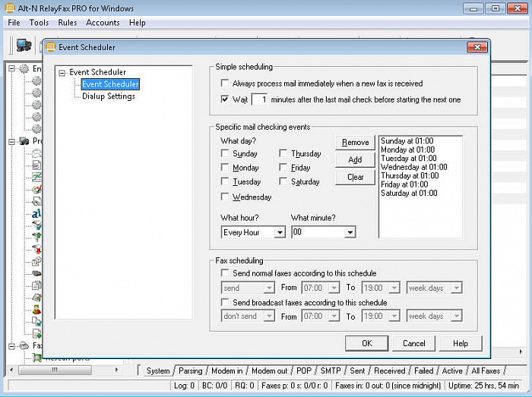
Task: Enable 'Send broadcast faxes according to this schedule'
Action: tap(225, 302)
